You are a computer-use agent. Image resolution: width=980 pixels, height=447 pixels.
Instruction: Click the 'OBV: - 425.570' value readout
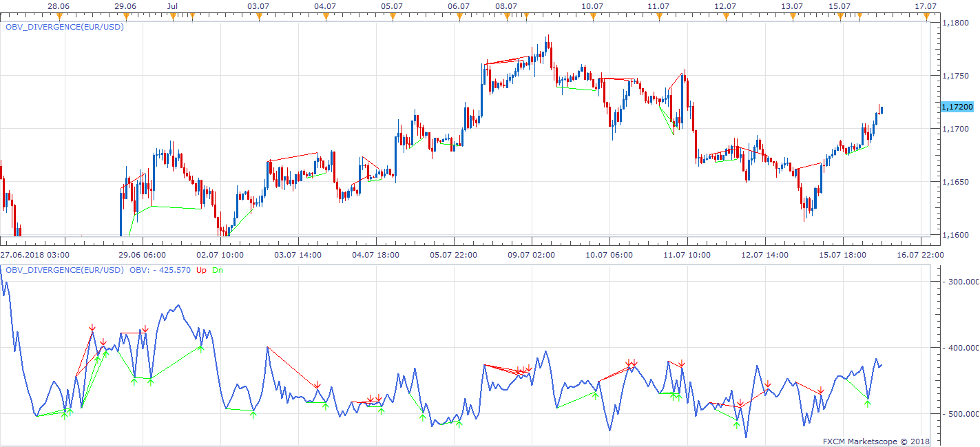[x=160, y=270]
